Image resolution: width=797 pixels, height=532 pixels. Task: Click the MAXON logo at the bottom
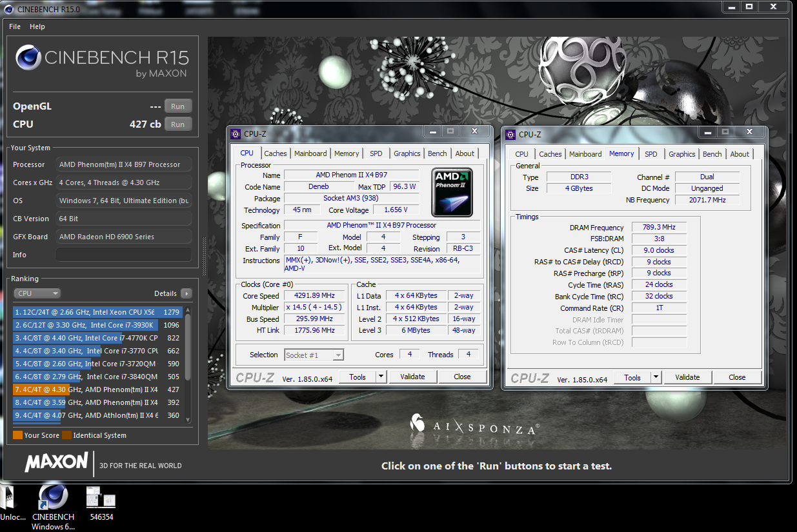pyautogui.click(x=56, y=462)
